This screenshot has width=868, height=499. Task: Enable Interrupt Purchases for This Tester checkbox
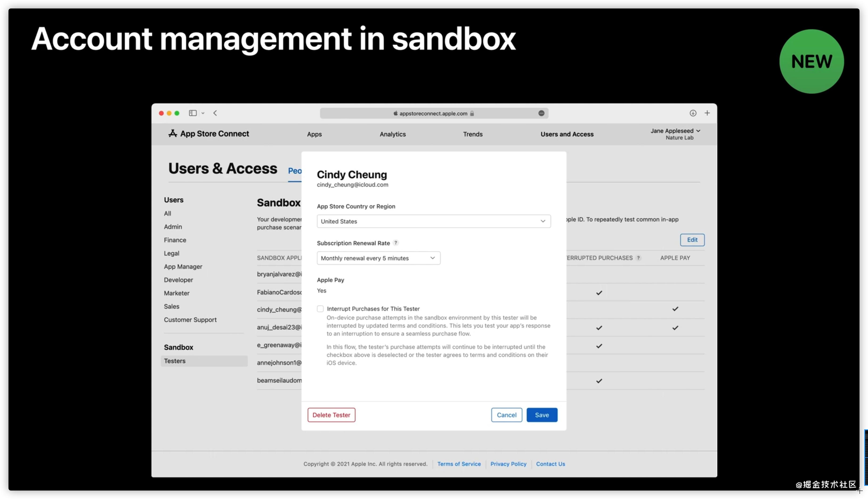coord(320,309)
